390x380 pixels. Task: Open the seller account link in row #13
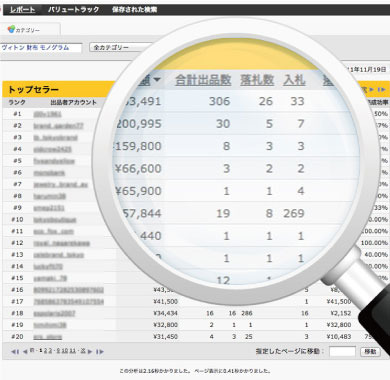pyautogui.click(x=58, y=255)
